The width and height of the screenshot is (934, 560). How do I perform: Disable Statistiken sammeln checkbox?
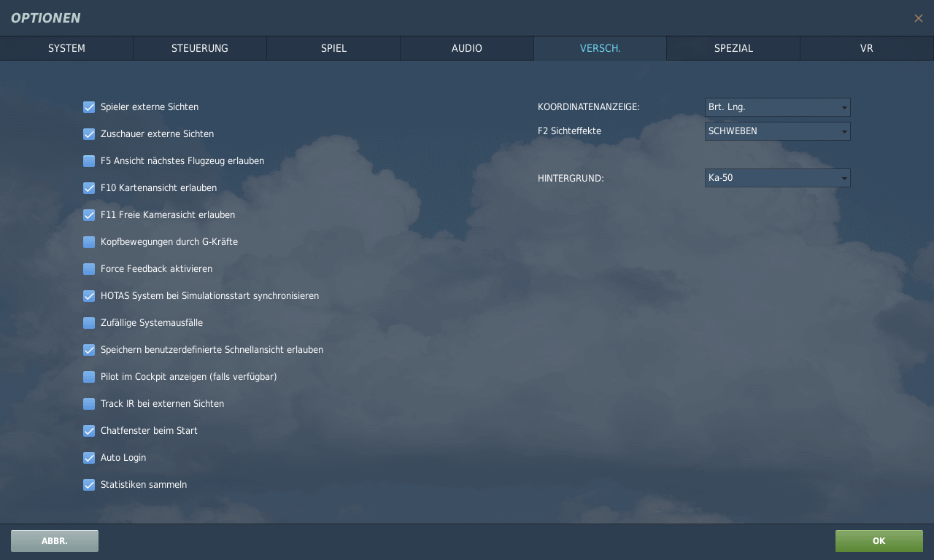pos(89,485)
